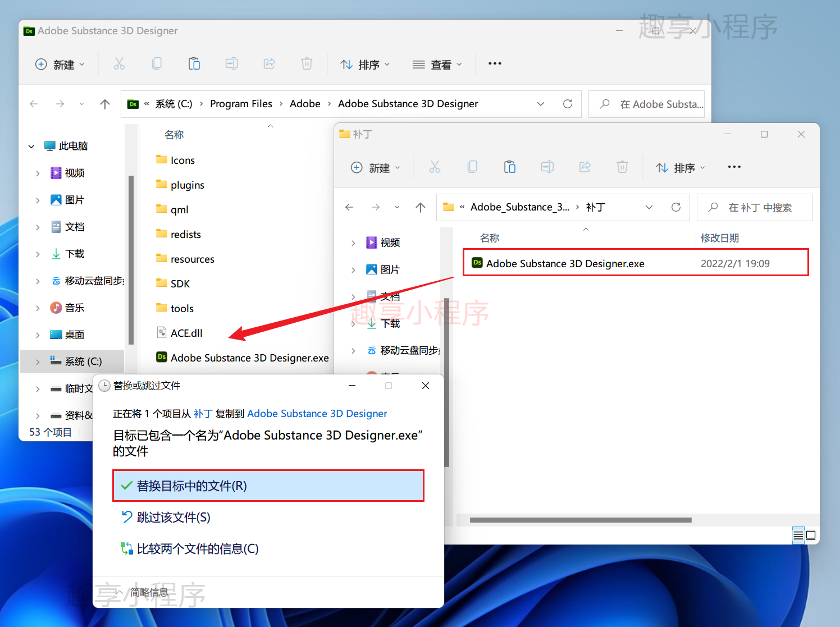
Task: Go forward in the 补丁 window
Action: click(x=376, y=207)
